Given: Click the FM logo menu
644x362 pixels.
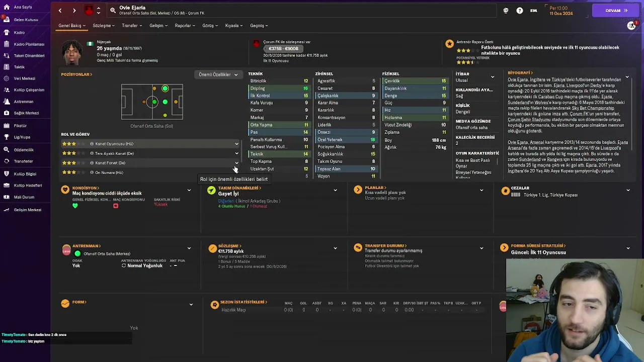Looking at the screenshot, I should coord(533,11).
